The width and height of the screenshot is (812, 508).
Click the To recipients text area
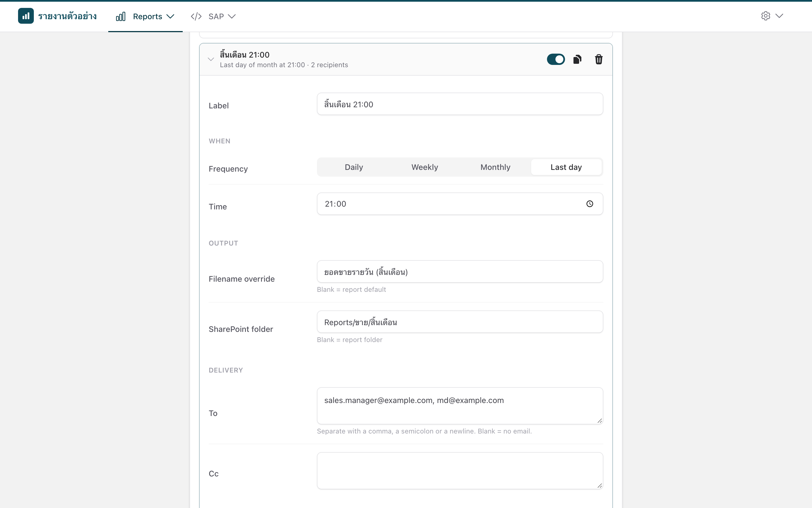(460, 406)
